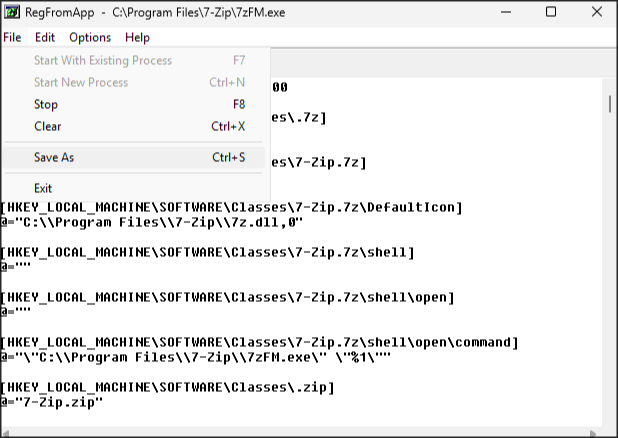Close the RegFromApp window
This screenshot has height=438, width=618.
(x=596, y=12)
